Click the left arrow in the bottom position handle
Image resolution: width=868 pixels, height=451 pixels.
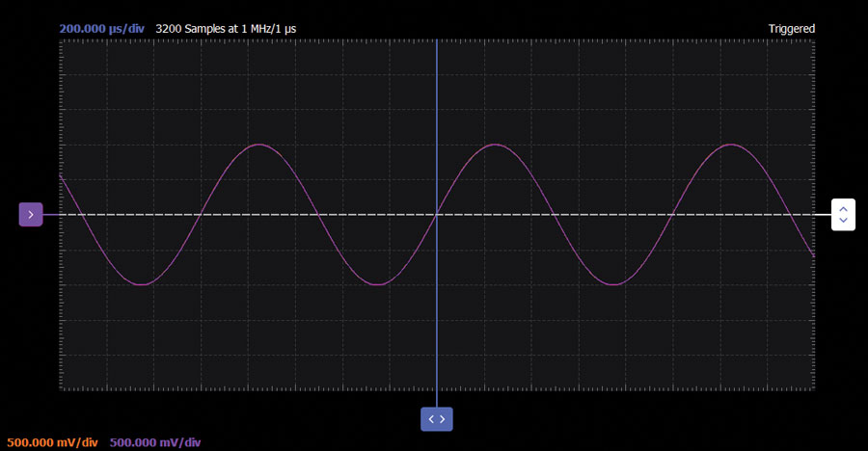431,418
